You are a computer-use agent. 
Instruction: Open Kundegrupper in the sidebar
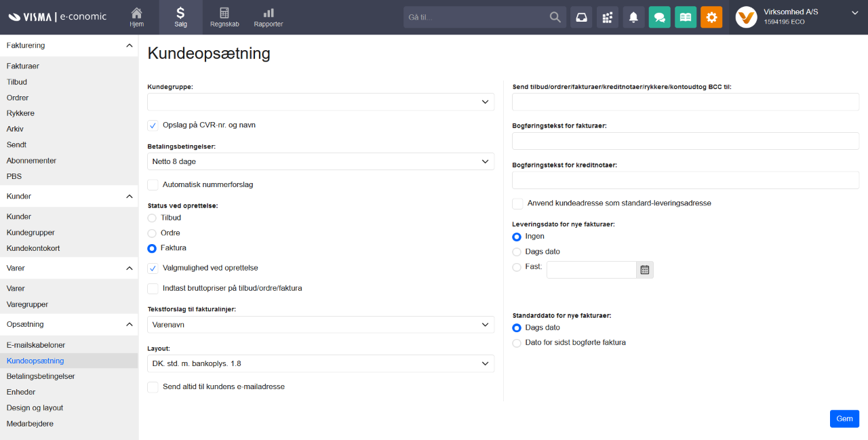pos(31,233)
